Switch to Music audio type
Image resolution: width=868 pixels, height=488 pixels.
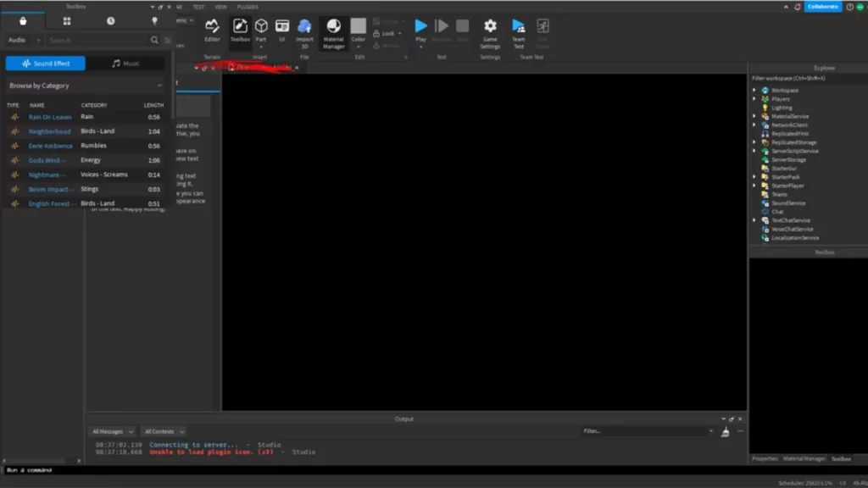pyautogui.click(x=125, y=64)
